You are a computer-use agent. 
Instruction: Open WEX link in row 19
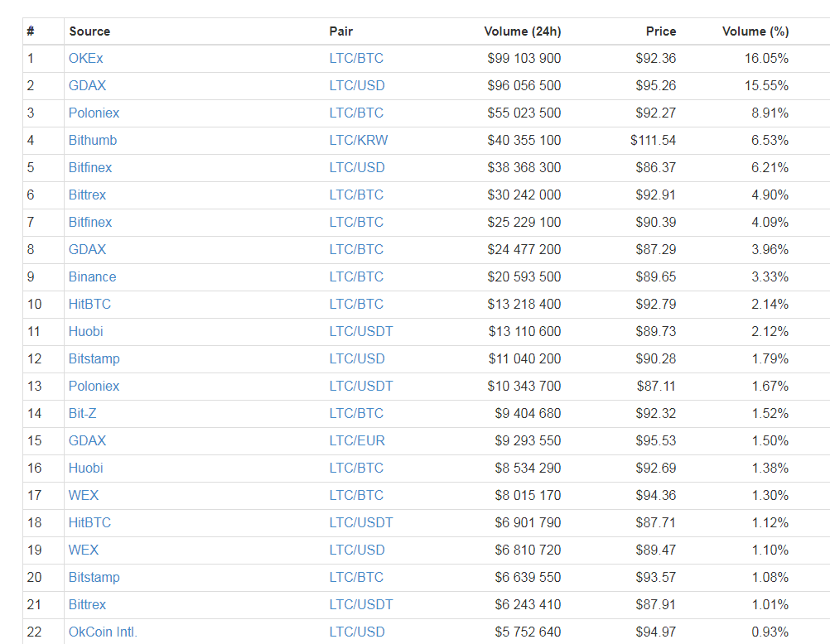click(84, 550)
